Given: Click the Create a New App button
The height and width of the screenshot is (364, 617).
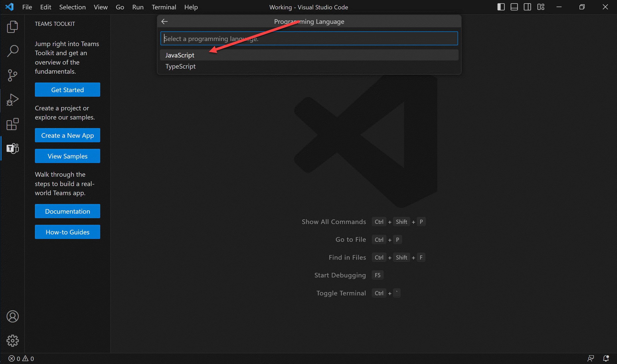Looking at the screenshot, I should (68, 135).
